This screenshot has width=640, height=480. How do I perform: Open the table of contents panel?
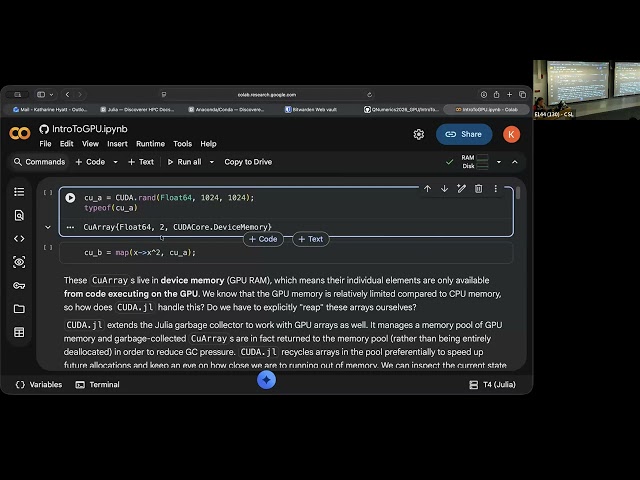click(19, 192)
